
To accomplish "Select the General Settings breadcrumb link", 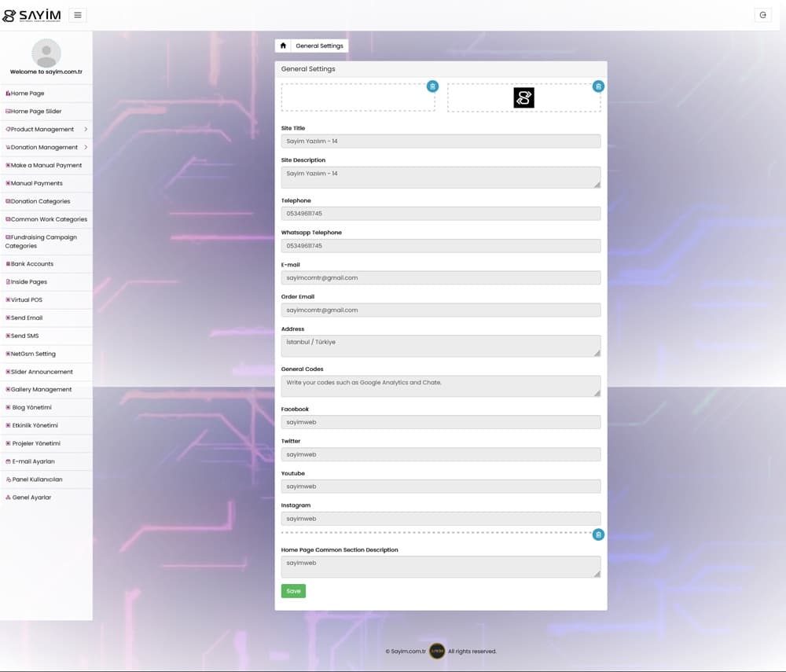I will pyautogui.click(x=319, y=46).
